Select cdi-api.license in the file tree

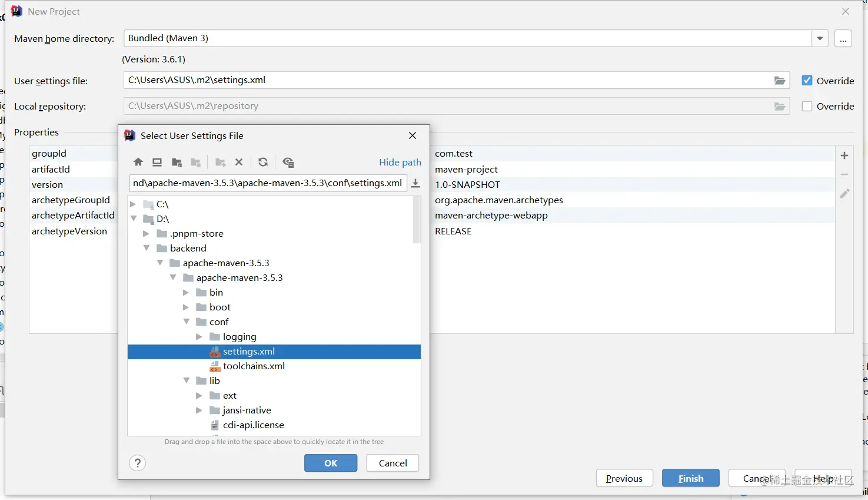pyautogui.click(x=254, y=425)
